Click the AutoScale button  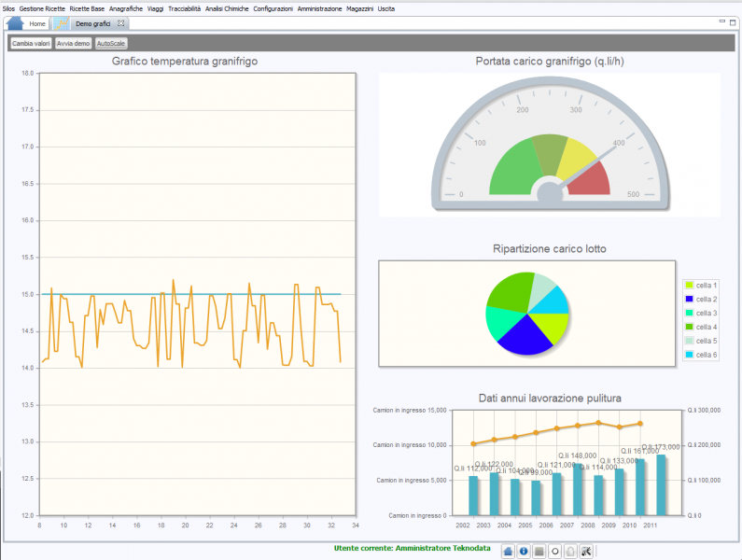111,43
